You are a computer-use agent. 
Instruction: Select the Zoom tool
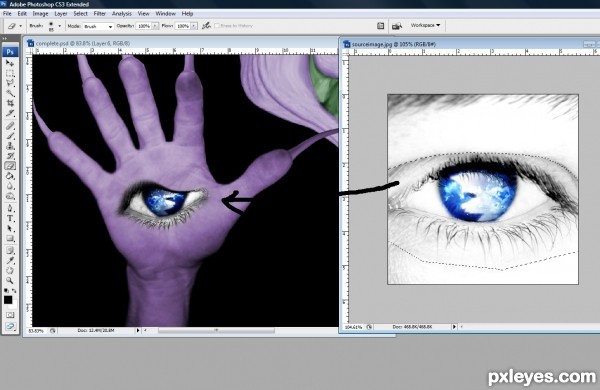click(x=10, y=281)
